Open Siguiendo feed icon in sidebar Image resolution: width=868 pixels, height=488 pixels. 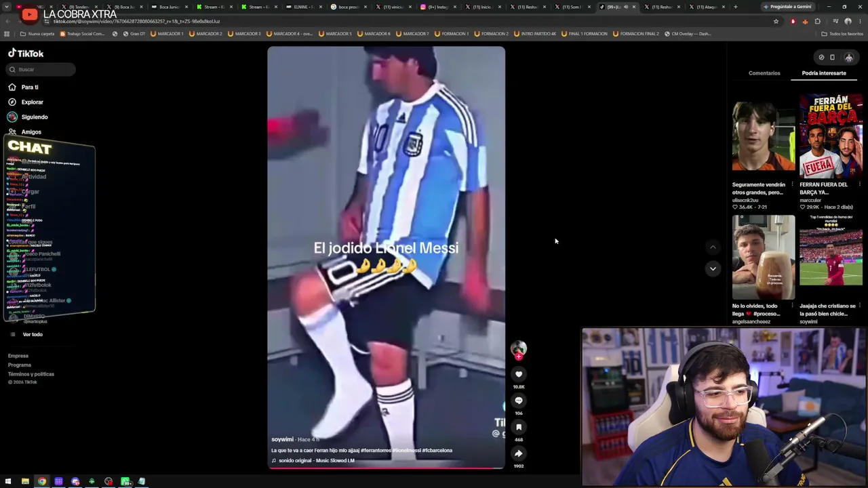(x=12, y=117)
